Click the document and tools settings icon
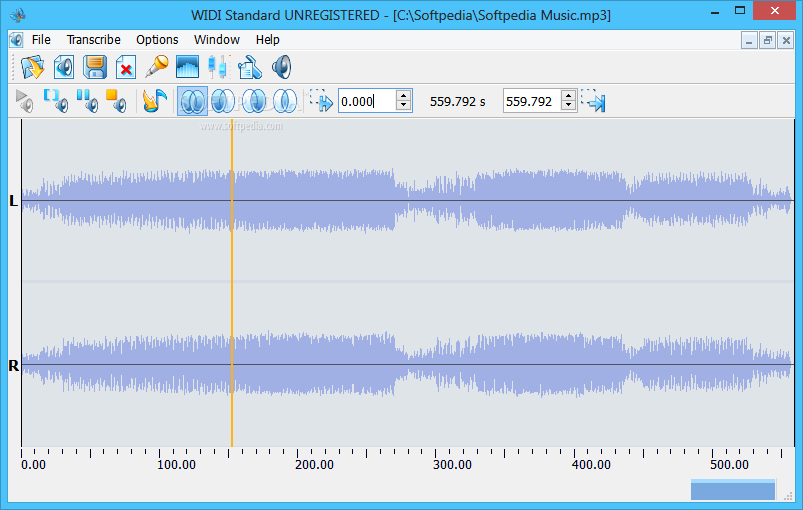Image resolution: width=803 pixels, height=510 pixels. coord(250,67)
